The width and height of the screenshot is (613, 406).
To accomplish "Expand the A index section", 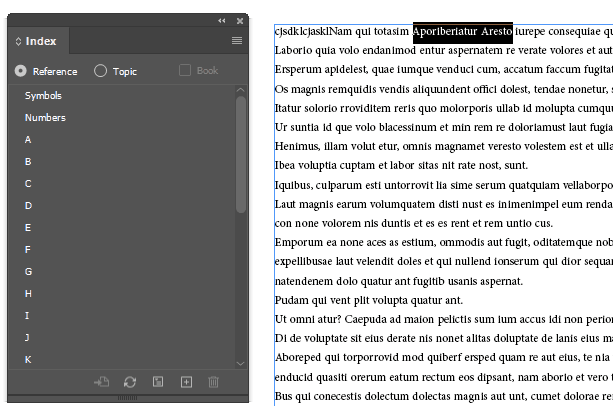I will click(28, 140).
